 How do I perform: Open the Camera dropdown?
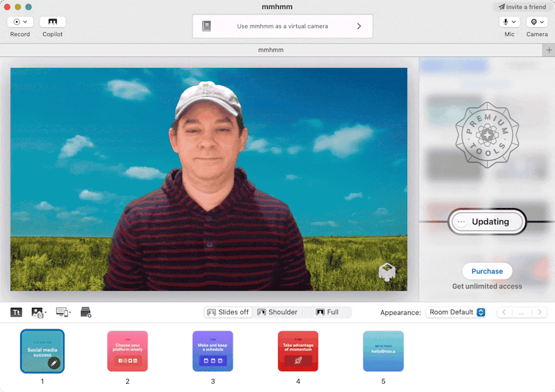pyautogui.click(x=537, y=22)
